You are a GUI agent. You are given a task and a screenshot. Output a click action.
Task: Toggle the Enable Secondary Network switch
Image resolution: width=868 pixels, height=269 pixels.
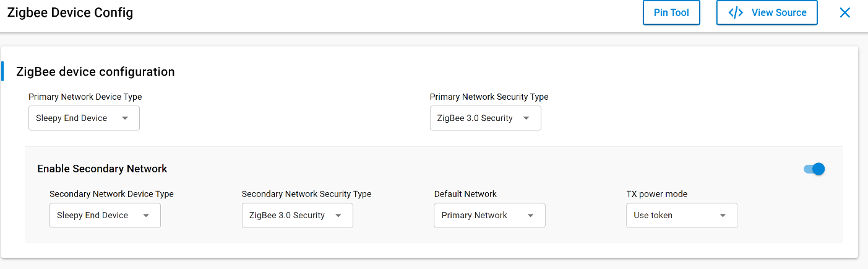pos(814,169)
